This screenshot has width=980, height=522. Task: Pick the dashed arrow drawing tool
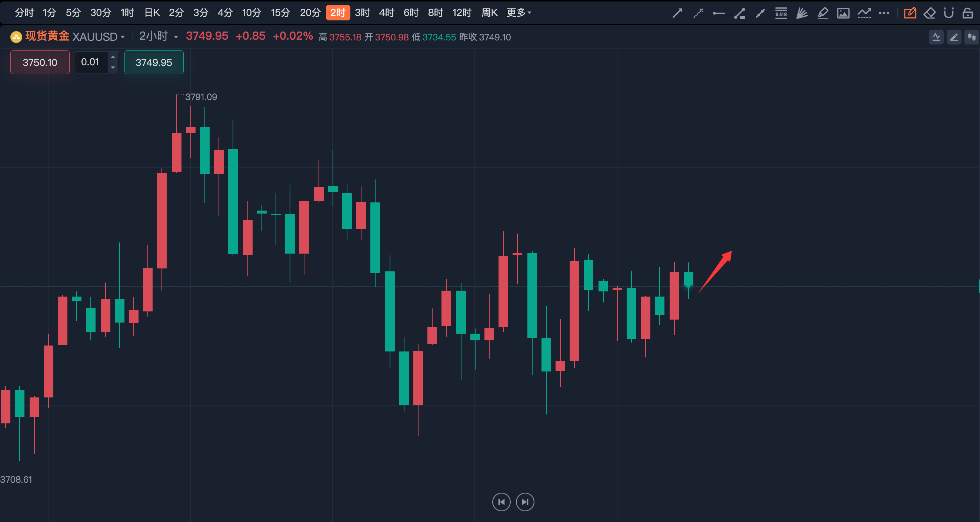click(698, 13)
